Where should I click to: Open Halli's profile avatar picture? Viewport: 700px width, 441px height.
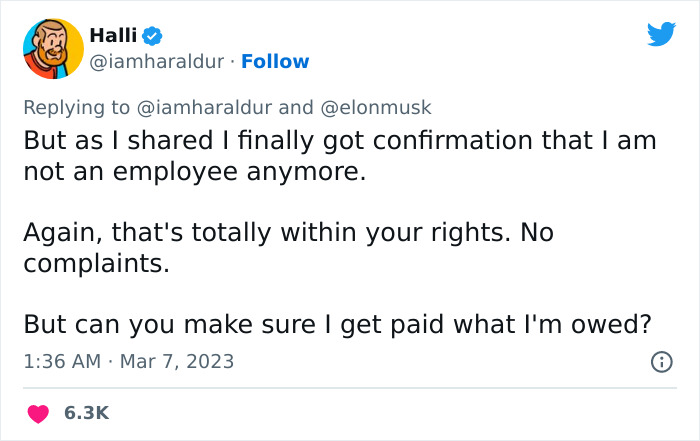click(51, 48)
